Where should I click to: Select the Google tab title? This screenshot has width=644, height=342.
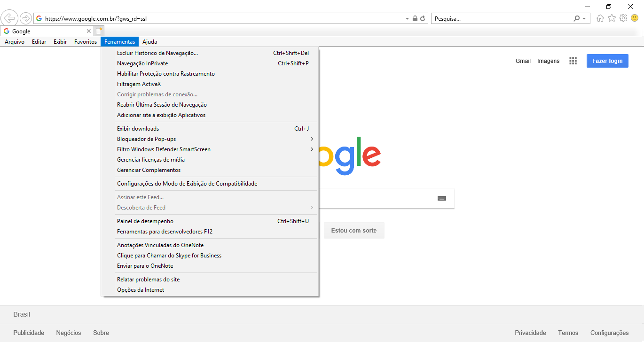[21, 31]
